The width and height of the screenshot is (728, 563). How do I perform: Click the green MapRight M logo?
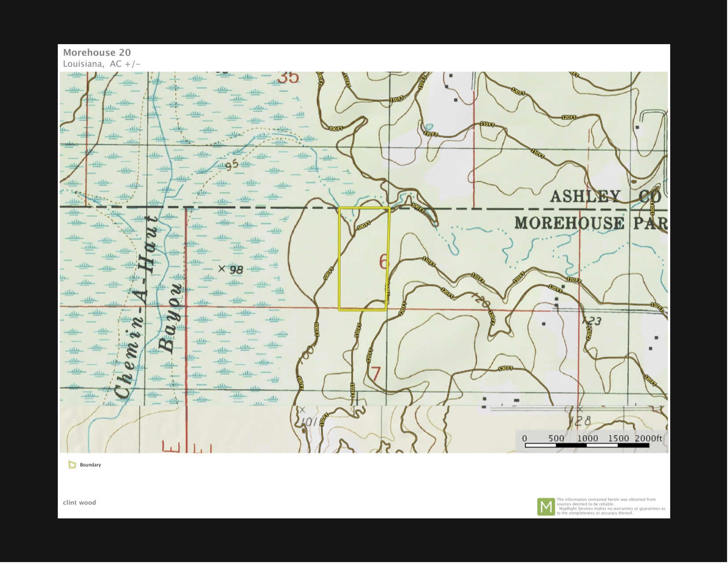pos(546,506)
